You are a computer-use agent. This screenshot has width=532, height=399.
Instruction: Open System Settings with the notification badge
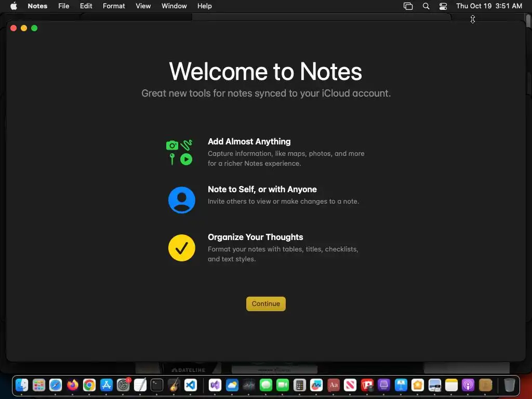123,385
